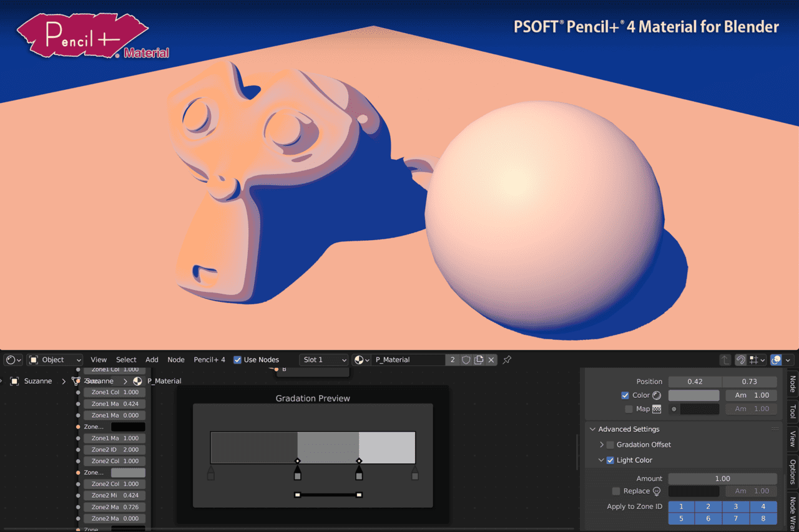
Task: Collapse the Light Color section
Action: [602, 460]
